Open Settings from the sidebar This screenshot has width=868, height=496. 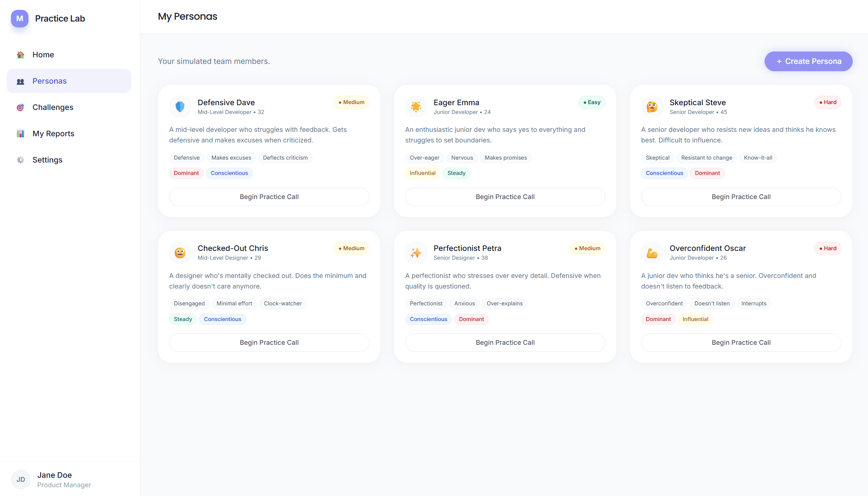[47, 160]
